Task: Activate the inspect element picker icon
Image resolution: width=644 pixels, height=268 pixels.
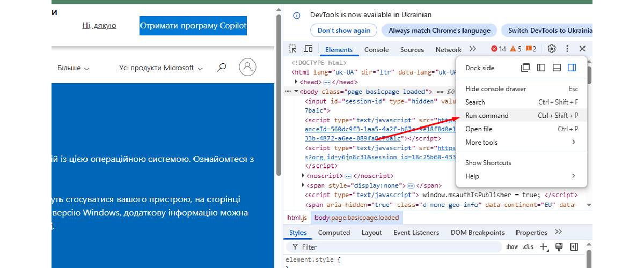Action: coord(292,49)
